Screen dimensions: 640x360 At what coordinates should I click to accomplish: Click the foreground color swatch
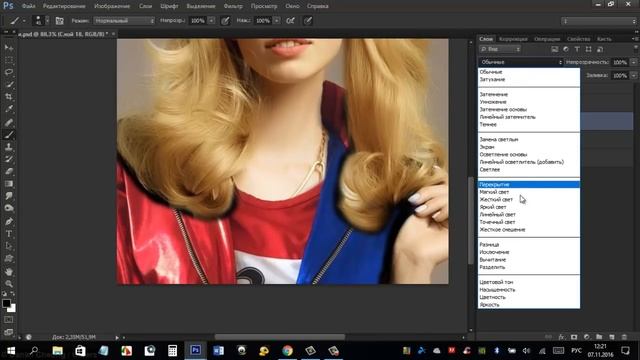click(6, 304)
